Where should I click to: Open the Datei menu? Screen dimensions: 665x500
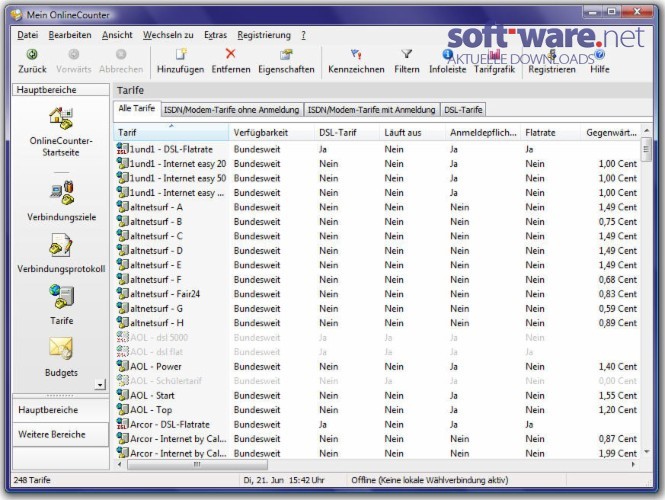(28, 35)
